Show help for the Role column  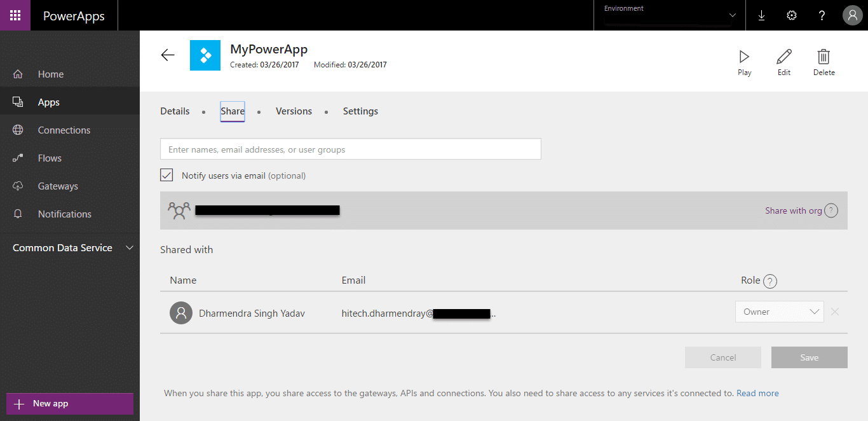[x=770, y=281]
